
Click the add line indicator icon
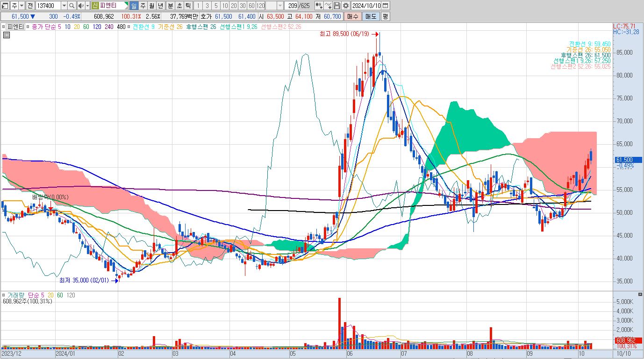328,6
